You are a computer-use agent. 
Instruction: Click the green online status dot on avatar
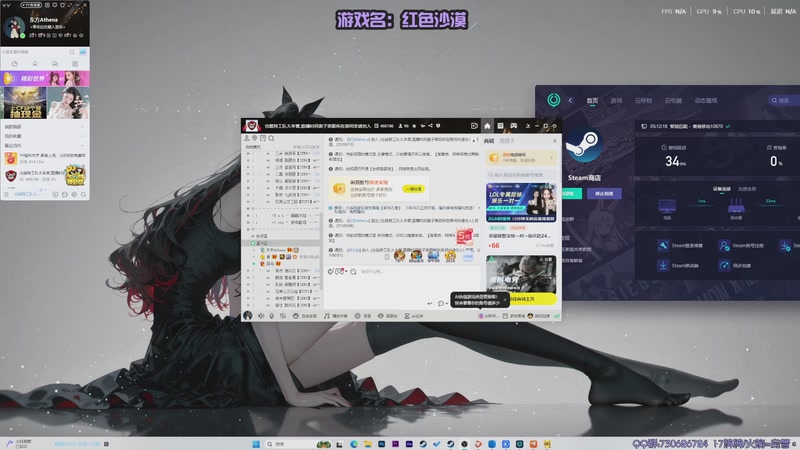(22, 36)
